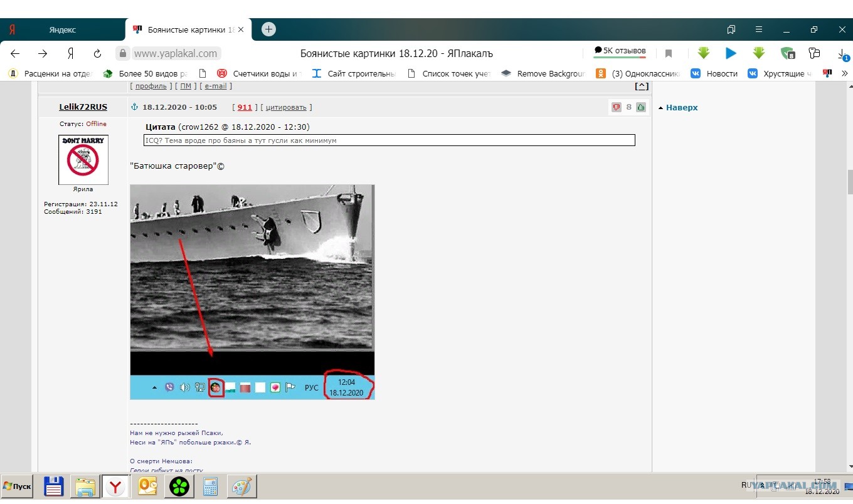Open the Remove Background bookmark
This screenshot has width=853, height=504.
coord(543,73)
